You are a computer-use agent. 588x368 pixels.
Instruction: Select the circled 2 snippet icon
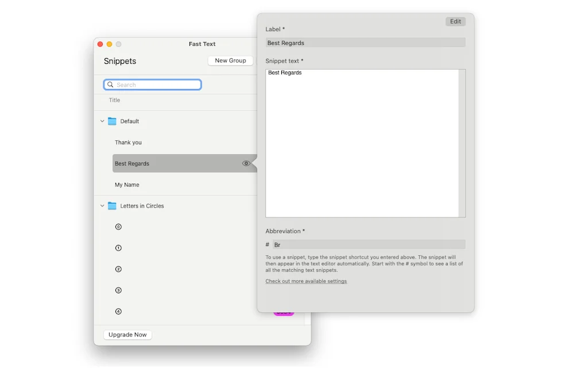[x=118, y=269]
